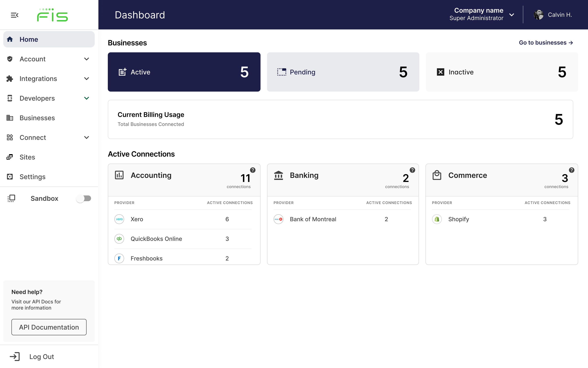Select Home in the sidebar
This screenshot has height=368, width=588.
pyautogui.click(x=49, y=39)
